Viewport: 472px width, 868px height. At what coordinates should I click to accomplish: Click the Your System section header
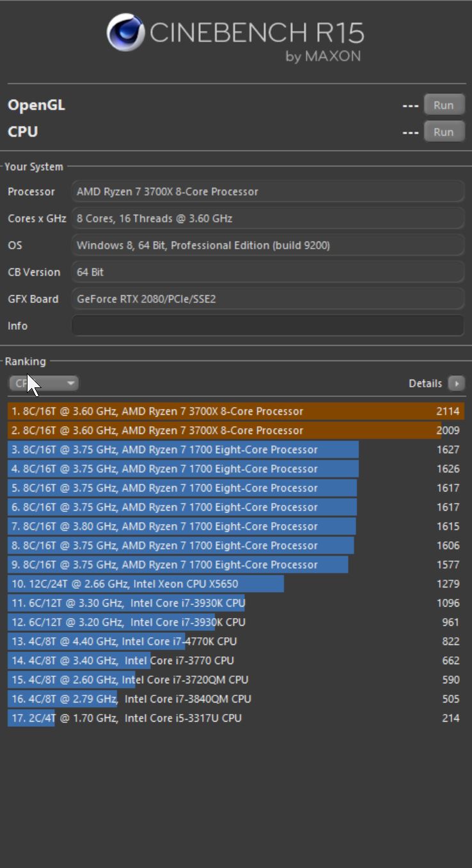pyautogui.click(x=34, y=167)
